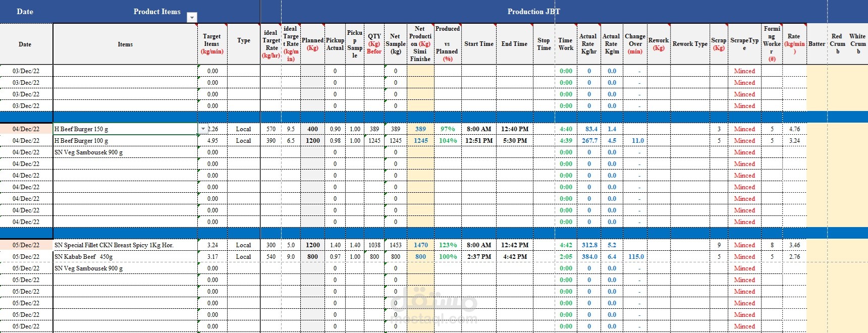Screen dimensions: 868x333
Task: Click the 'Rework Type' column header
Action: click(690, 44)
